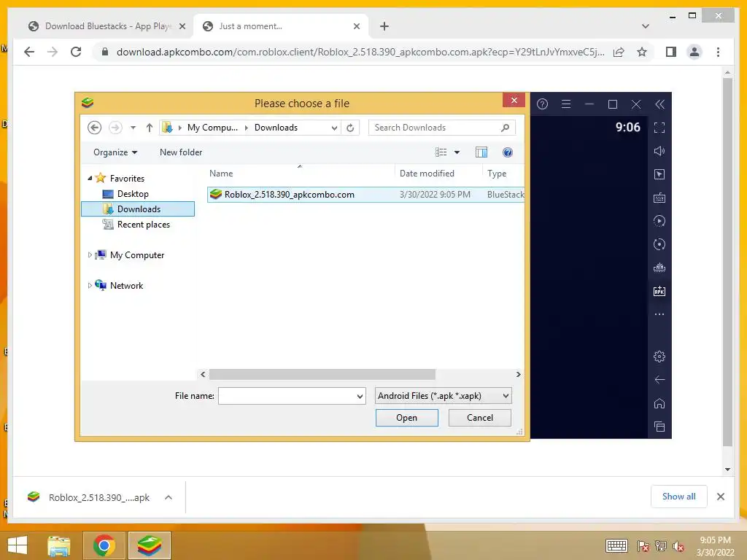The image size is (747, 560).
Task: Open BlueStacks keyboard controls icon
Action: (x=659, y=198)
